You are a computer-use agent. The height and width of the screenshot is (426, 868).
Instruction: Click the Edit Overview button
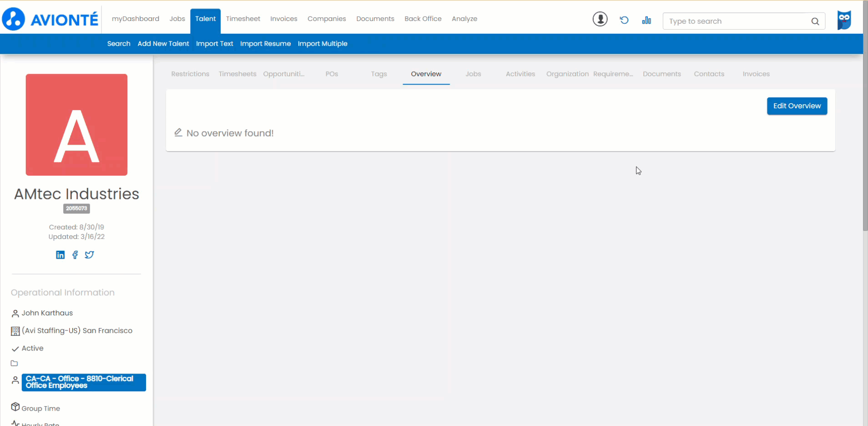pos(797,106)
